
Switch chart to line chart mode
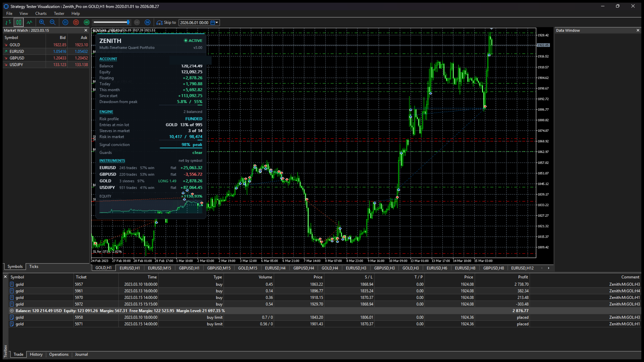[30, 22]
